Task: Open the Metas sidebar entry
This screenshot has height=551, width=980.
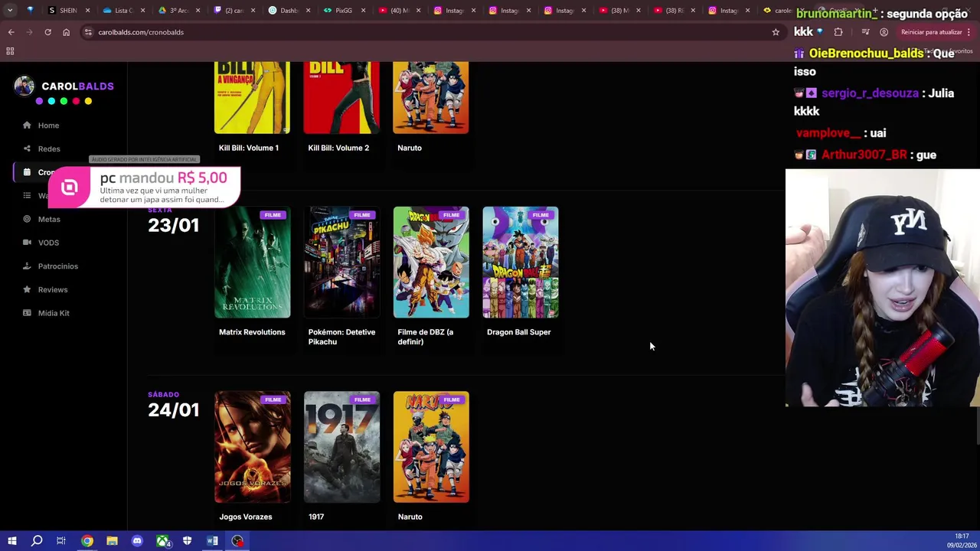Action: 49,219
